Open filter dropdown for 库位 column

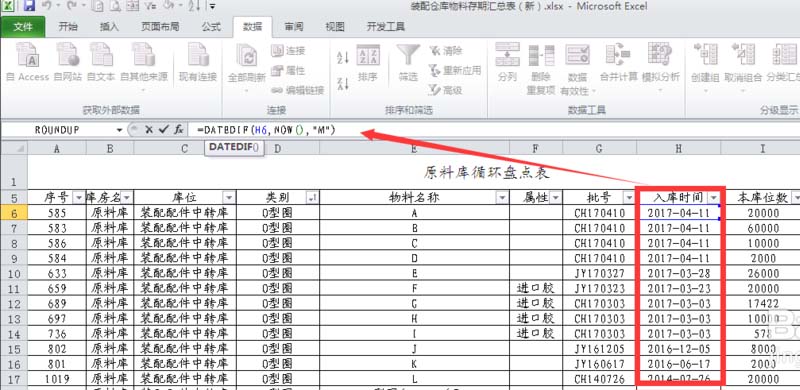(x=230, y=197)
